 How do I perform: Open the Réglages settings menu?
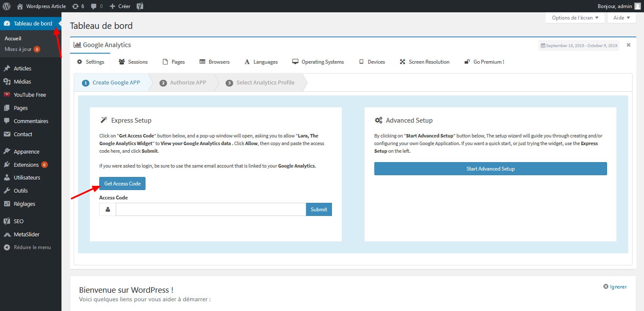click(x=31, y=204)
